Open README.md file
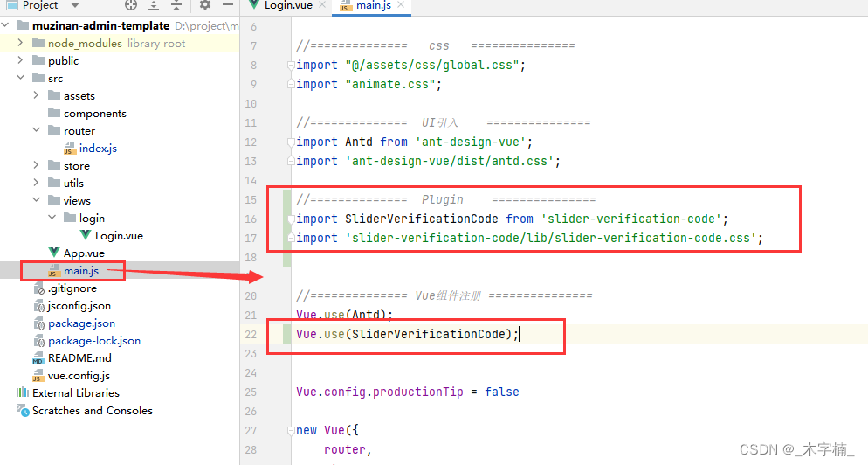This screenshot has width=868, height=465. [x=79, y=358]
